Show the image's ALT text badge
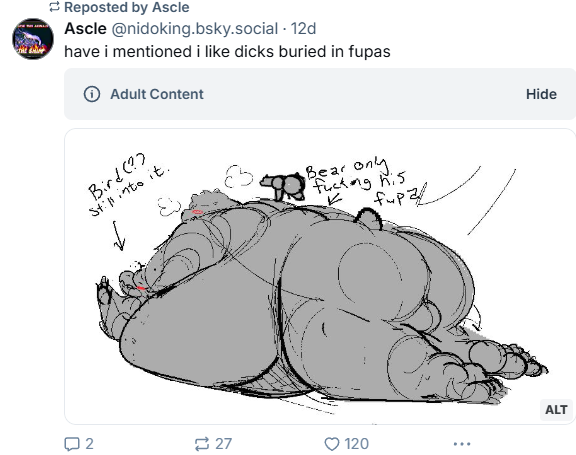 point(556,409)
